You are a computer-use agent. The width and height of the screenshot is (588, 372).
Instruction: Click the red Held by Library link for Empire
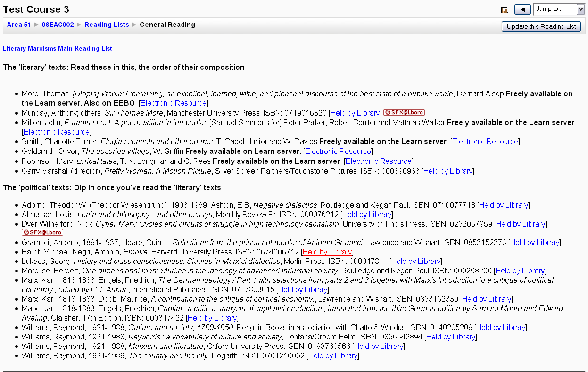coord(327,252)
